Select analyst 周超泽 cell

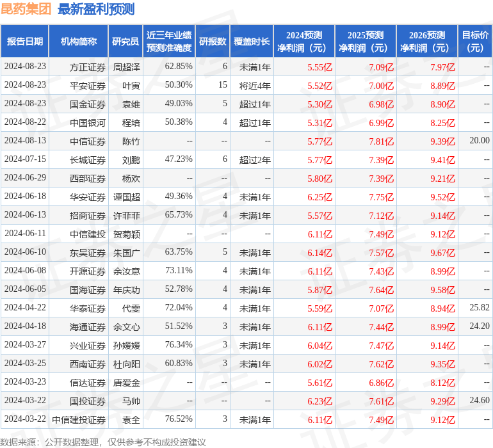126,67
